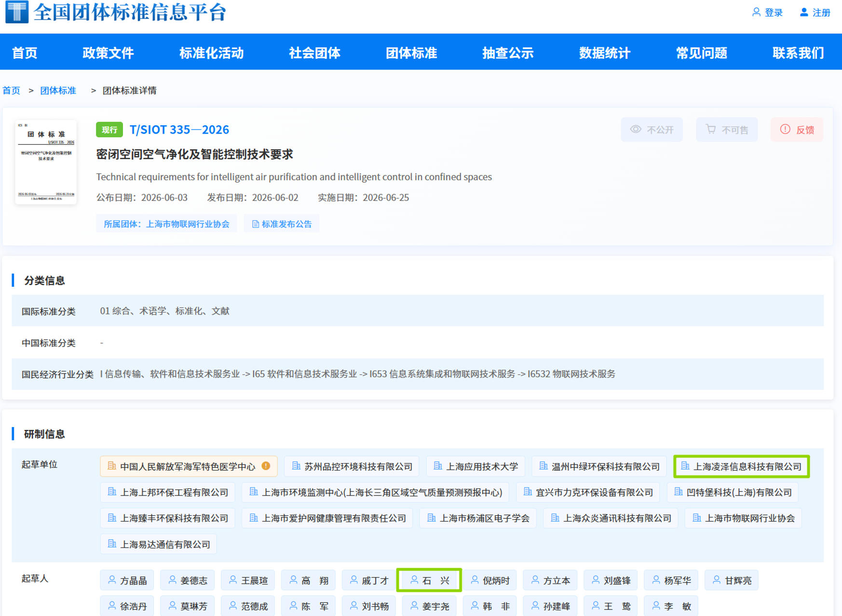Open the 社会团体 navigation menu
This screenshot has width=842, height=616.
[x=314, y=53]
